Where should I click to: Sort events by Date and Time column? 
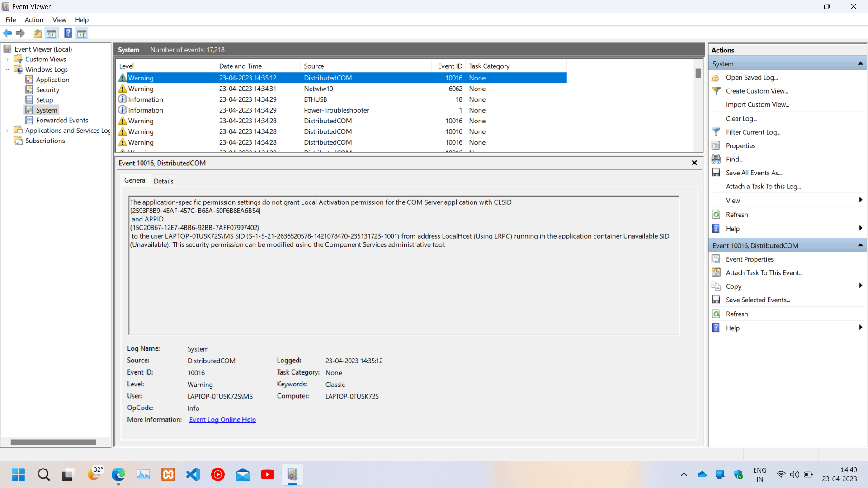258,66
